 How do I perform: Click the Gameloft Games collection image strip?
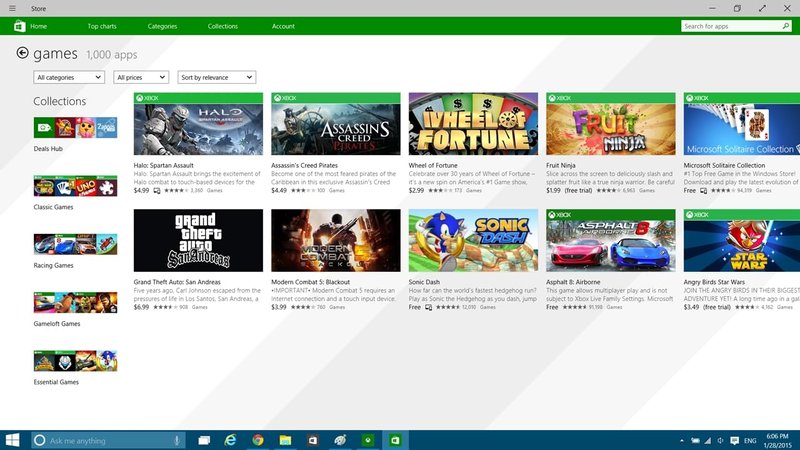76,303
